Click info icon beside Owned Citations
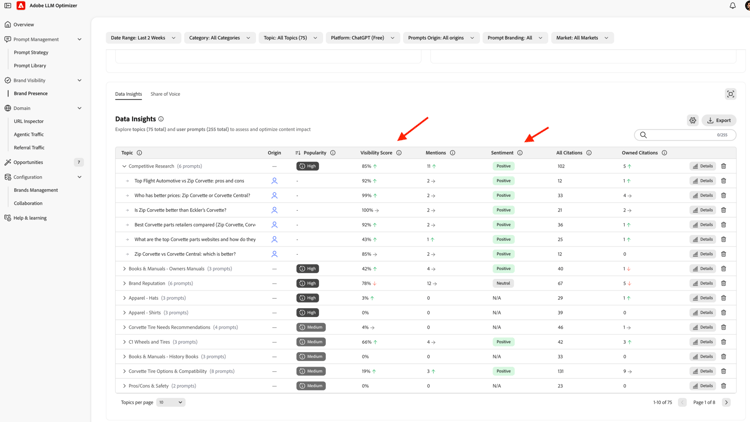 point(664,153)
